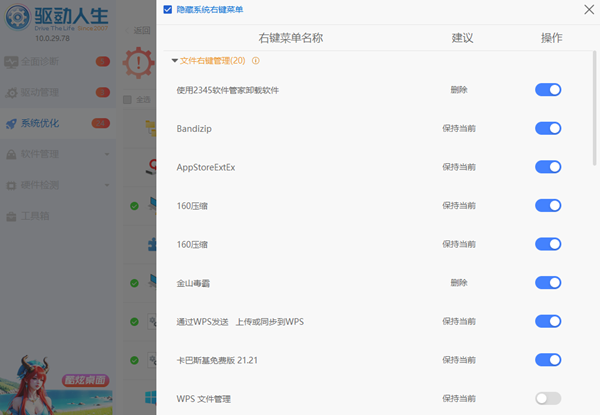Expand 硬件检测 dropdown arrow

click(107, 185)
